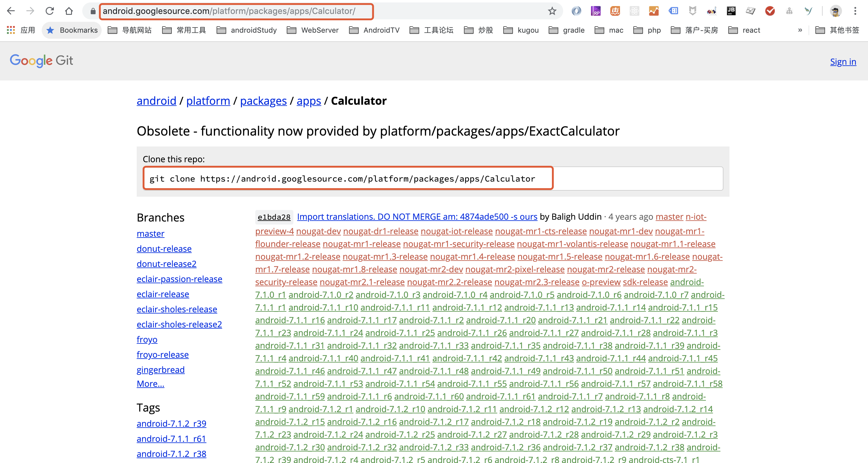Open the gray McAfee shield extension
Image resolution: width=868 pixels, height=463 pixels.
(693, 11)
